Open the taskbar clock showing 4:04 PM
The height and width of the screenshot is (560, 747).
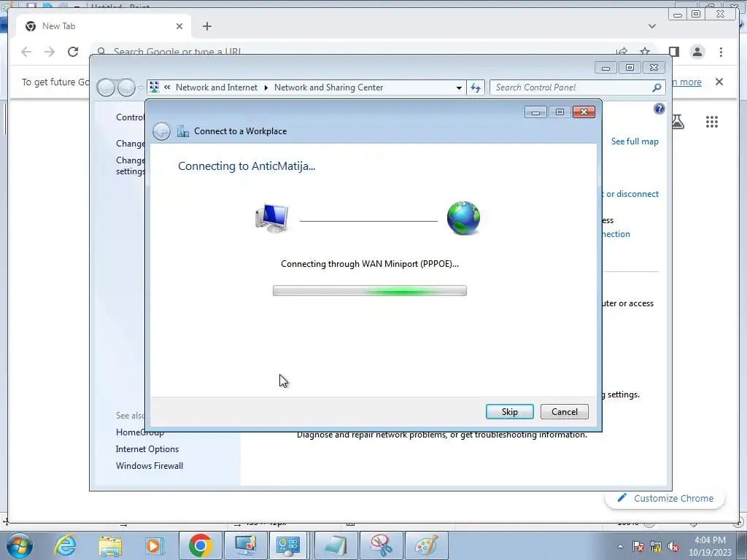[710, 546]
